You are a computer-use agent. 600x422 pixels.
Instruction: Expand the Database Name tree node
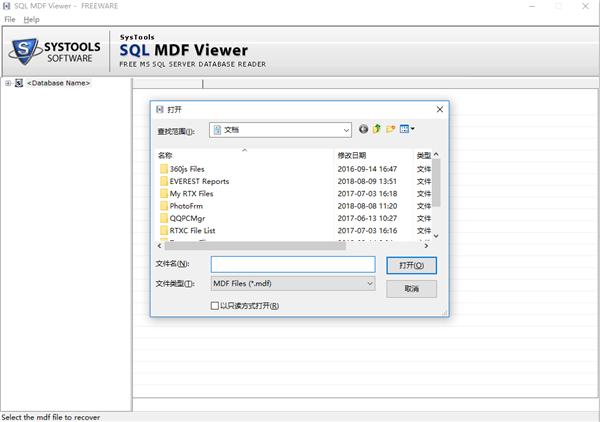(x=8, y=83)
